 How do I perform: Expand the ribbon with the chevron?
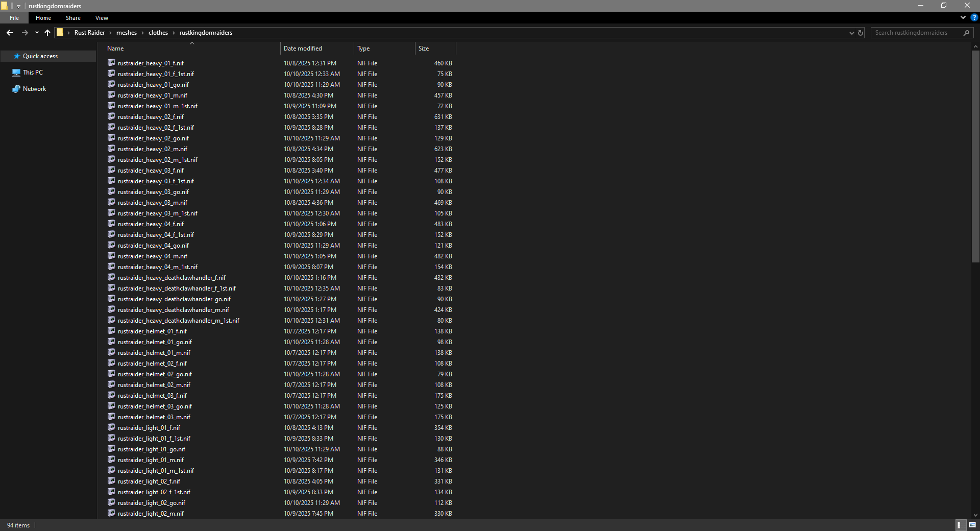(x=963, y=17)
